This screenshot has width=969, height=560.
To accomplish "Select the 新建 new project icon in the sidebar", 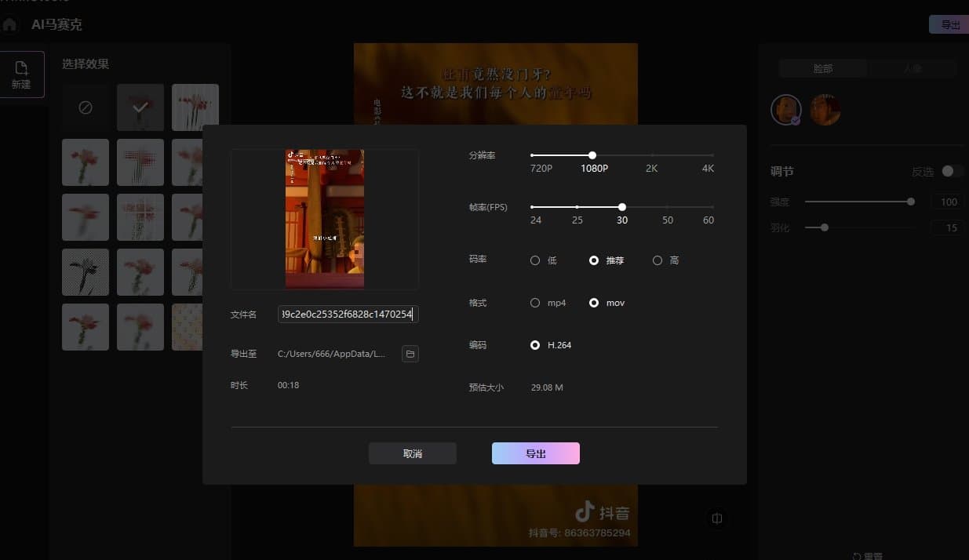I will (22, 74).
